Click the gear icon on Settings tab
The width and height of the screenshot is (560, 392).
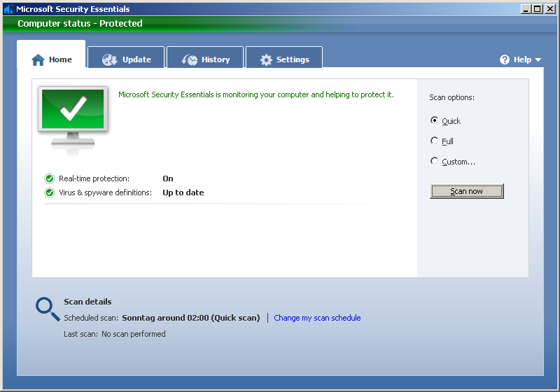[x=266, y=60]
